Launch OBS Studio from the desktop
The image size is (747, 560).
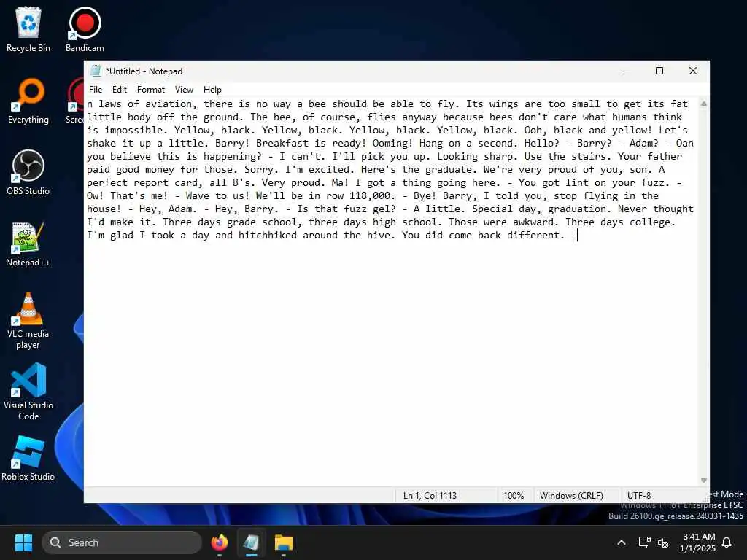click(28, 172)
